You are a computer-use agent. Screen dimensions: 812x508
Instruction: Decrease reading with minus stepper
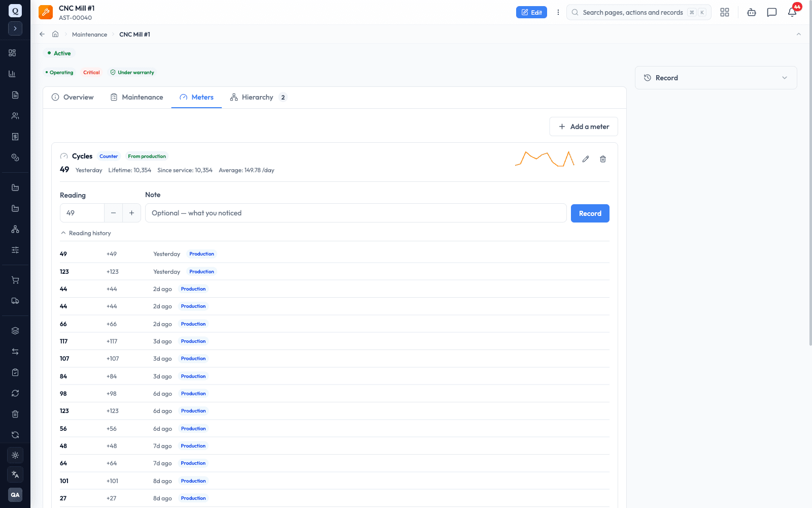[x=113, y=213]
